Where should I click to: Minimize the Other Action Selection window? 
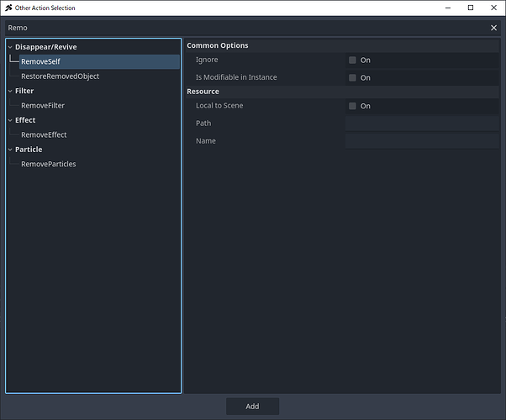point(447,8)
